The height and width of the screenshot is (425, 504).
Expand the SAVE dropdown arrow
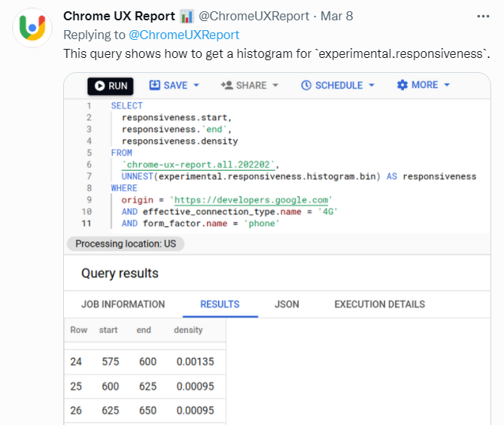[x=196, y=85]
